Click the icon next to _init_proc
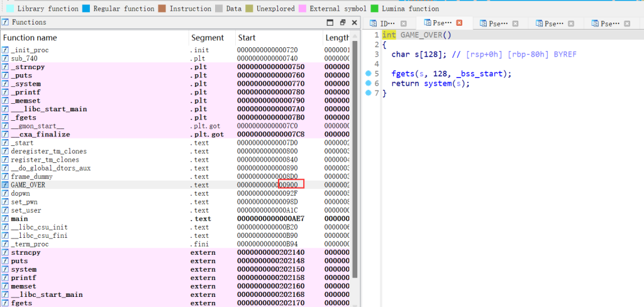This screenshot has height=307, width=644. click(x=6, y=50)
